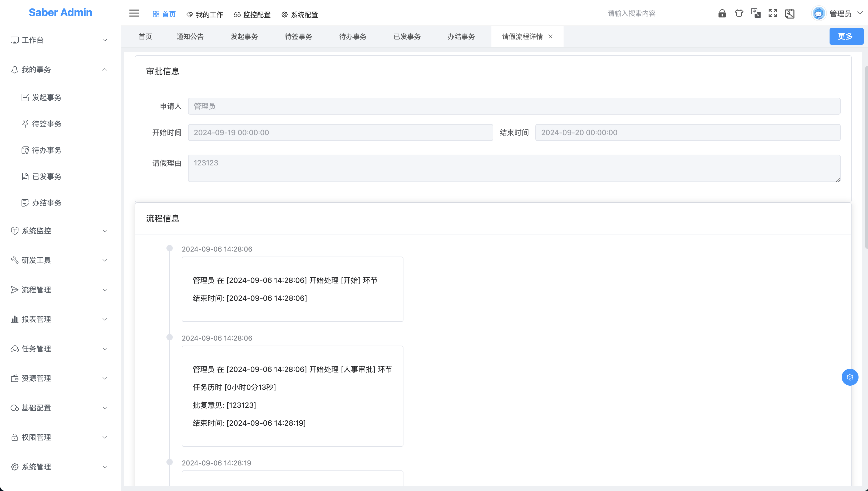Image resolution: width=868 pixels, height=491 pixels.
Task: Expand the 流程管理 menu chevron
Action: tap(105, 290)
